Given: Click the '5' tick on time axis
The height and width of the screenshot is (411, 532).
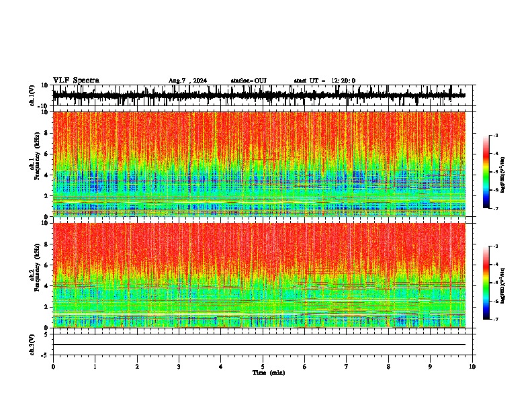Looking at the screenshot, I should point(263,367).
